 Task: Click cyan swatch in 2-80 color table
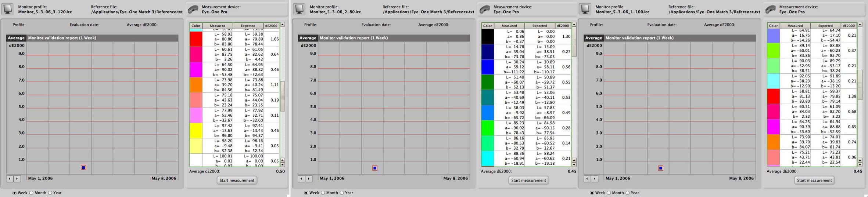tap(488, 158)
